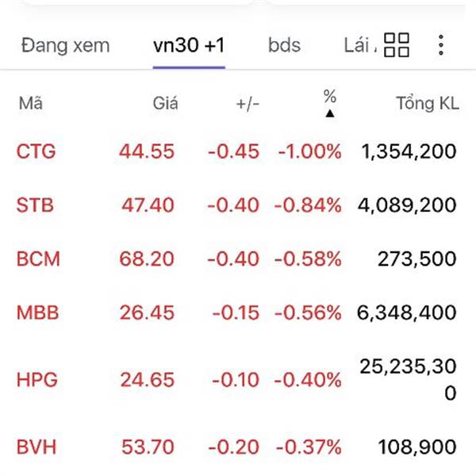Screen dimensions: 476x476
Task: Select the BCM stock ticker
Action: (x=38, y=259)
